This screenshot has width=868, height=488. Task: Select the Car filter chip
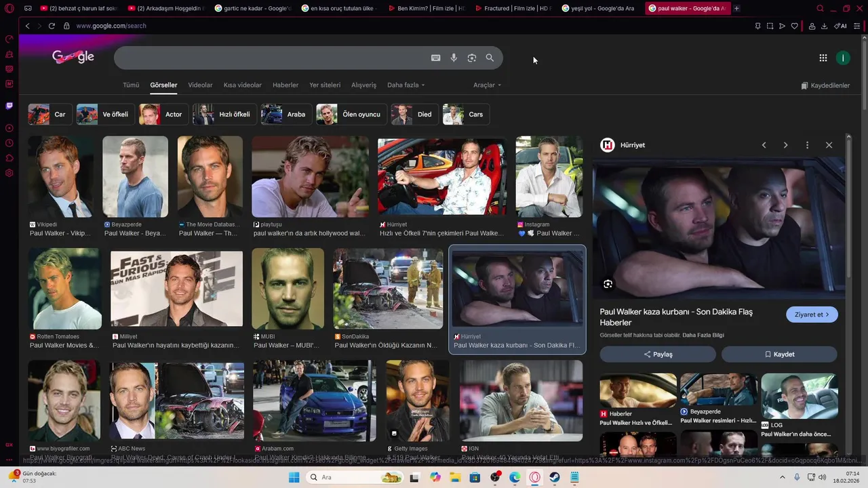49,115
